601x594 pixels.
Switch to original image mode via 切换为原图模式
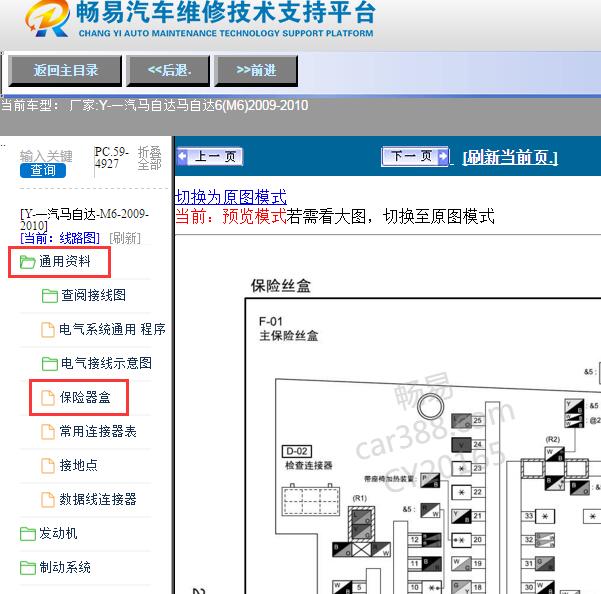point(231,197)
